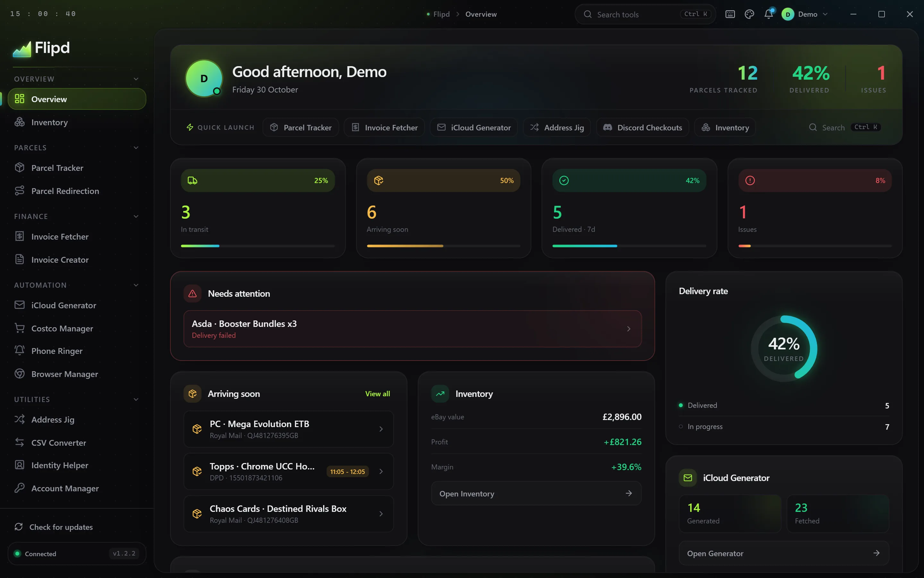Click the Open Inventory button
This screenshot has width=924, height=578.
(x=536, y=494)
